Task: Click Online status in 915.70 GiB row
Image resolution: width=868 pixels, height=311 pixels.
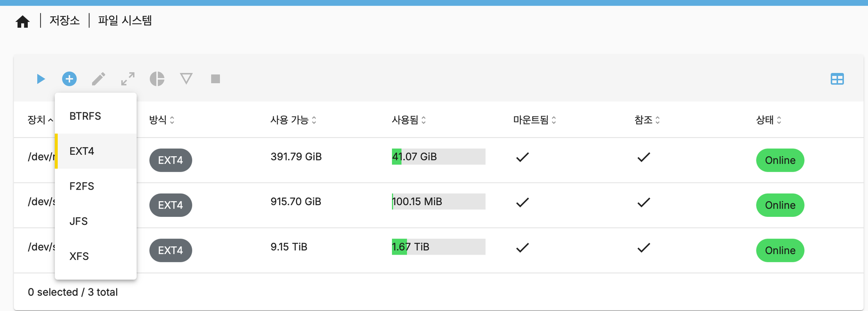Action: 780,205
